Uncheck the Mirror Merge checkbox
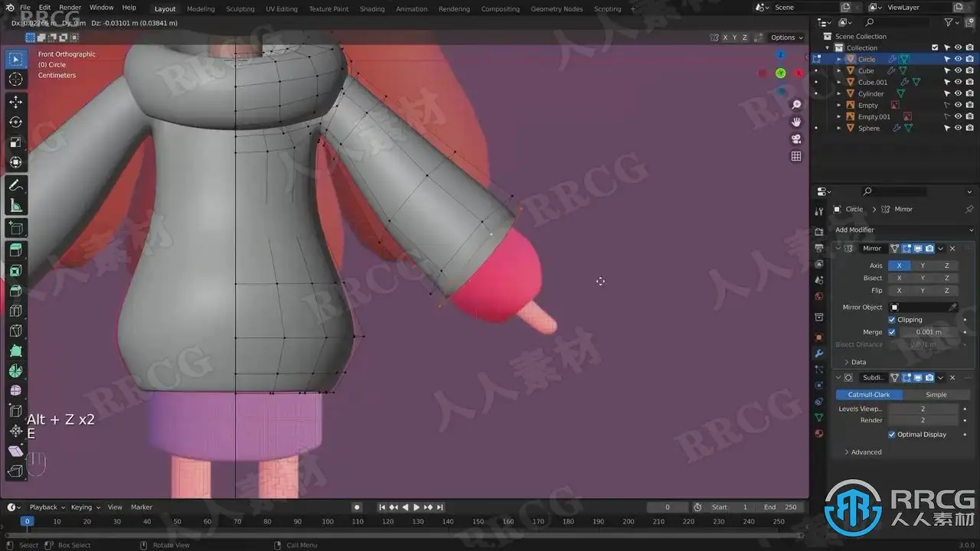 (x=892, y=332)
